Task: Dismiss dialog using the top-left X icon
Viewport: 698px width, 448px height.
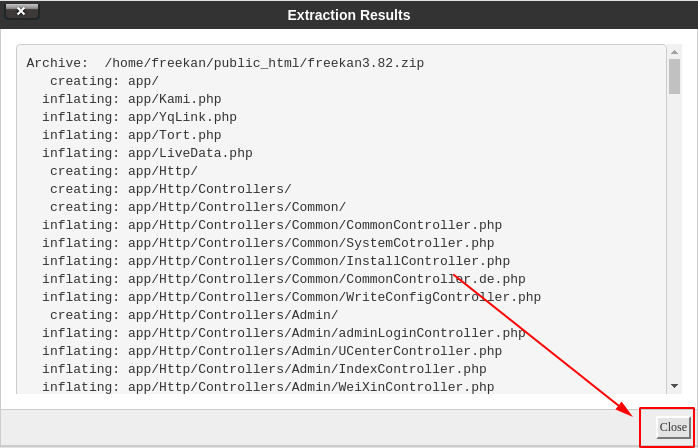Action: (x=21, y=12)
